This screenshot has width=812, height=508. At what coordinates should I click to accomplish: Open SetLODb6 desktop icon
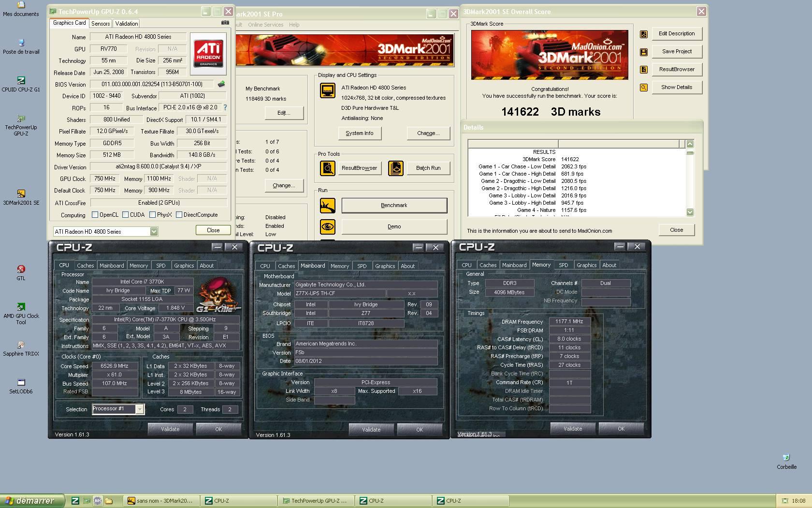click(21, 382)
